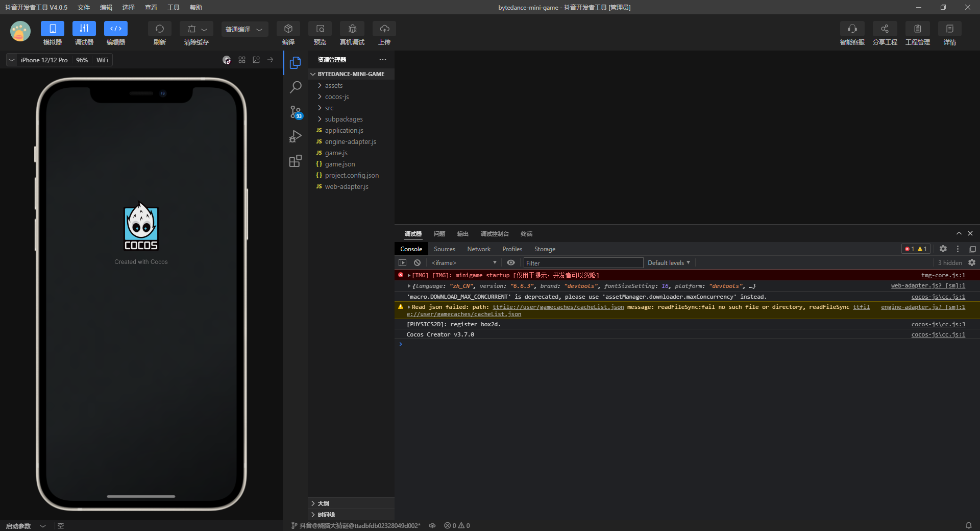Click the Upload (上传) cloud icon
Screen dimensions: 980x531
pyautogui.click(x=384, y=29)
